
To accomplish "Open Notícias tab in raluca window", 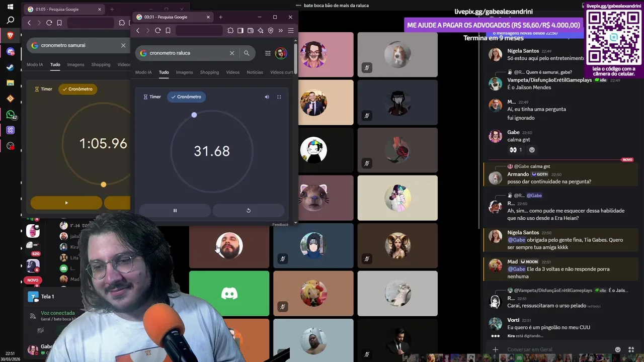I will 255,72.
